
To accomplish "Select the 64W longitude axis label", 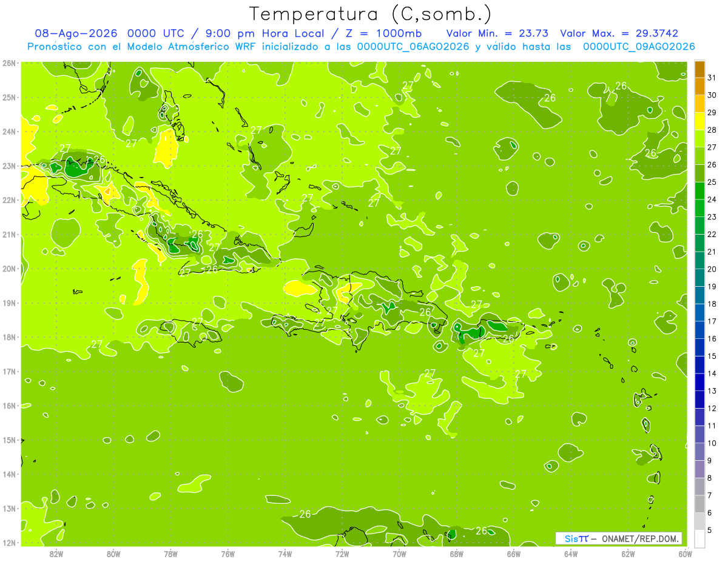I will (x=570, y=554).
